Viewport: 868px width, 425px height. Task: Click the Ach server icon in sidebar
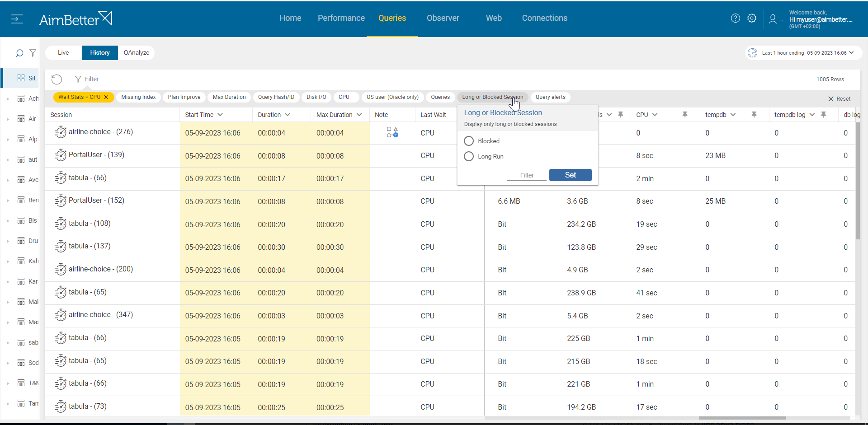(21, 98)
